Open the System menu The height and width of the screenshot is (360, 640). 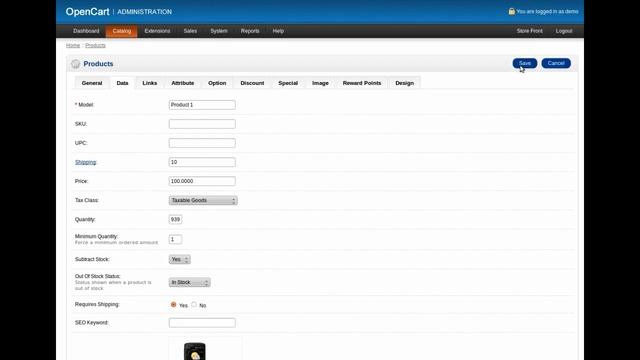219,31
